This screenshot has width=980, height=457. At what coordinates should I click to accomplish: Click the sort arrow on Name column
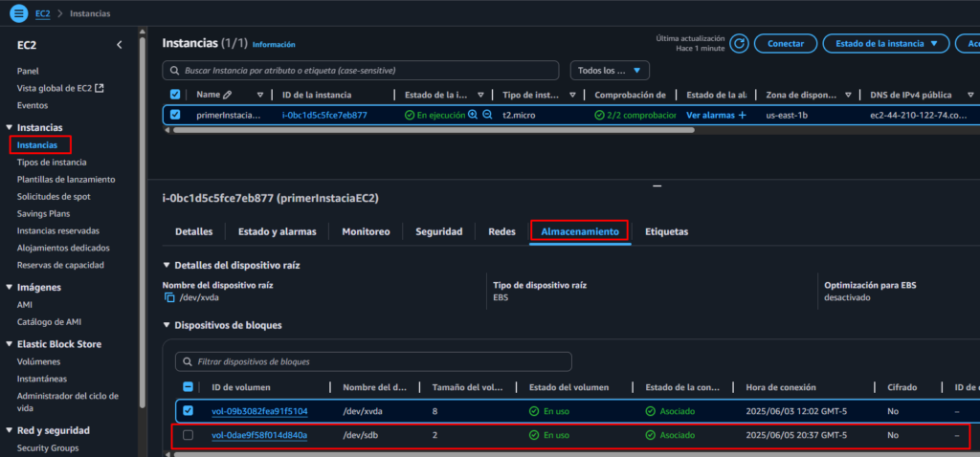point(260,95)
